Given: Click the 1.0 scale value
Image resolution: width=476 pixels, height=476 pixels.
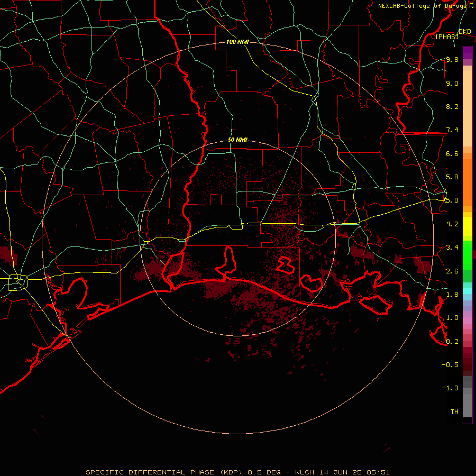Looking at the screenshot, I should (452, 318).
